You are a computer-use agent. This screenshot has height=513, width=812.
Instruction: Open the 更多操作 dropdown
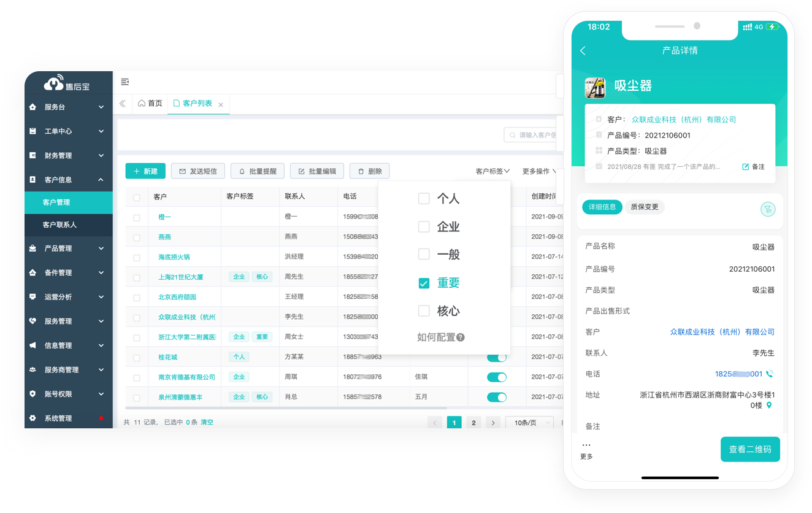(x=538, y=171)
